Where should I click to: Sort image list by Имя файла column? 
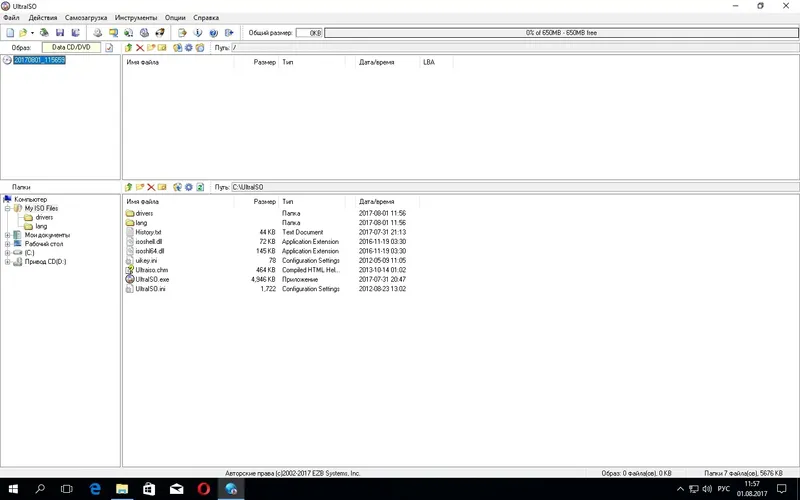click(178, 62)
